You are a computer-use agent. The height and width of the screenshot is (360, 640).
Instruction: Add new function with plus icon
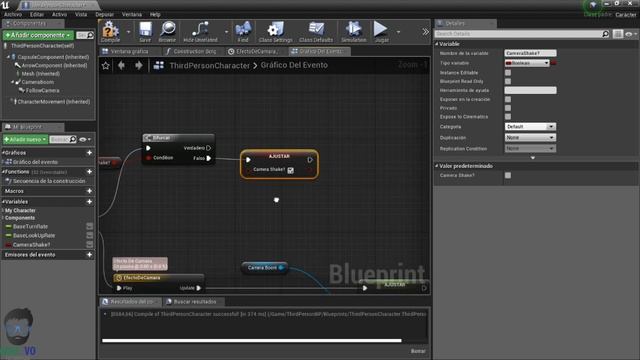tap(89, 172)
